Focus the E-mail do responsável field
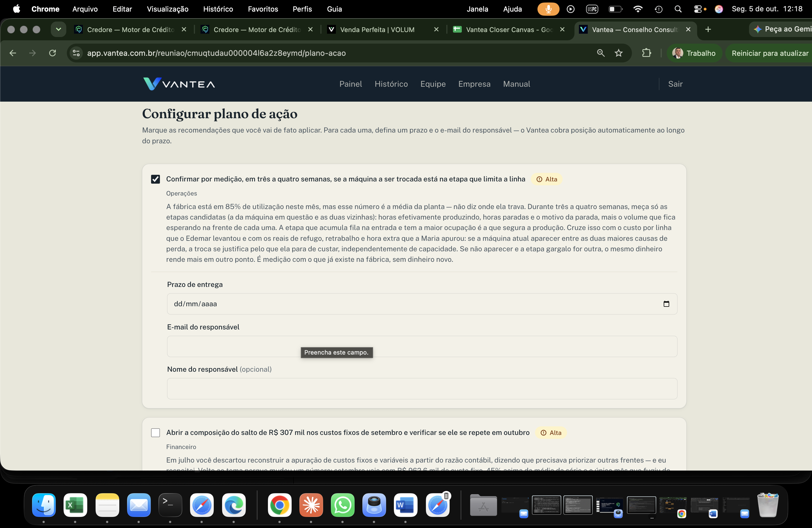This screenshot has width=812, height=528. tap(422, 346)
